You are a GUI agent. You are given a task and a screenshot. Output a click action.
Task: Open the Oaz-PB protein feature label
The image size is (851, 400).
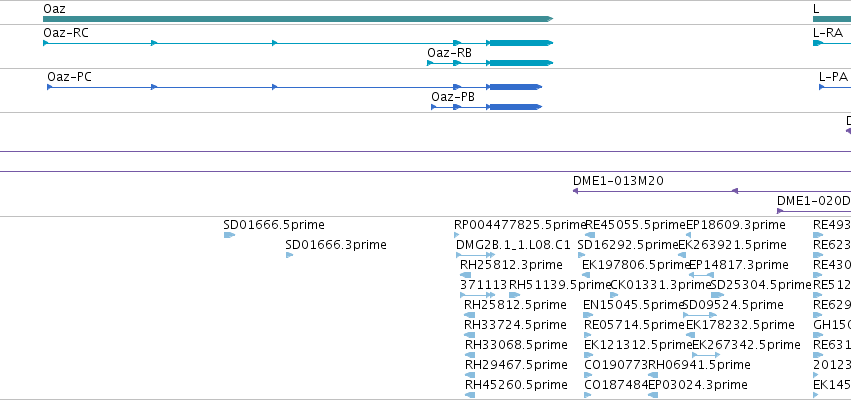pos(453,97)
